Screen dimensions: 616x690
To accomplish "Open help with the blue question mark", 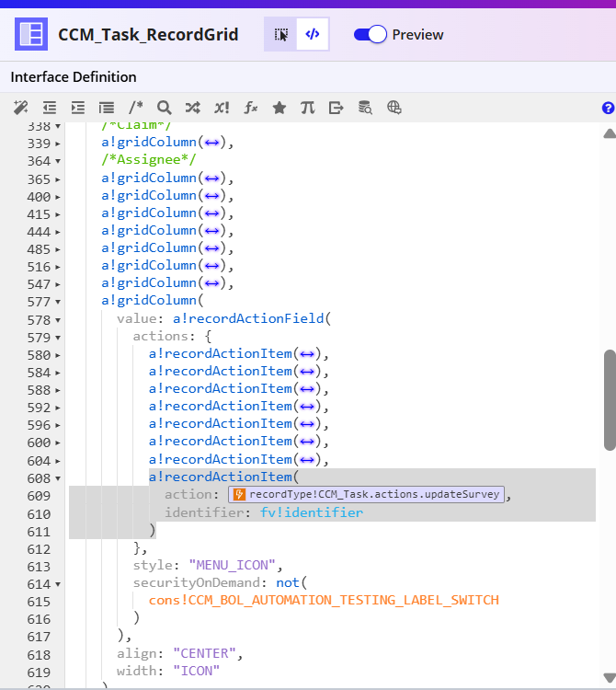I will click(x=608, y=108).
